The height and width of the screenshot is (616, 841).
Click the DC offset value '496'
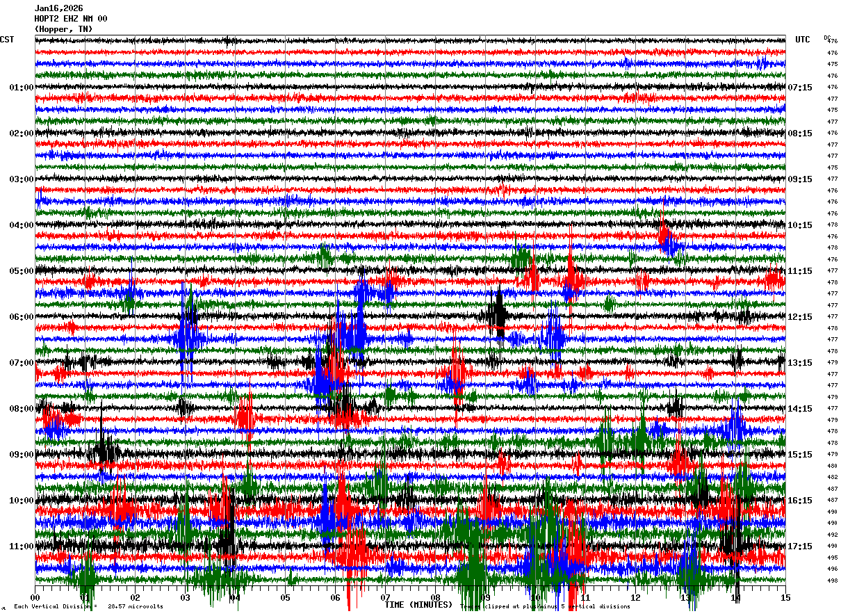832,569
